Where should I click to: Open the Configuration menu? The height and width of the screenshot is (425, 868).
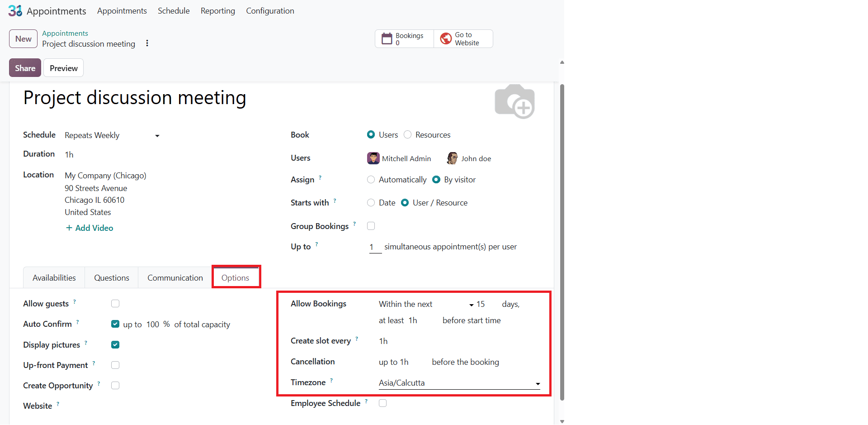click(x=270, y=11)
